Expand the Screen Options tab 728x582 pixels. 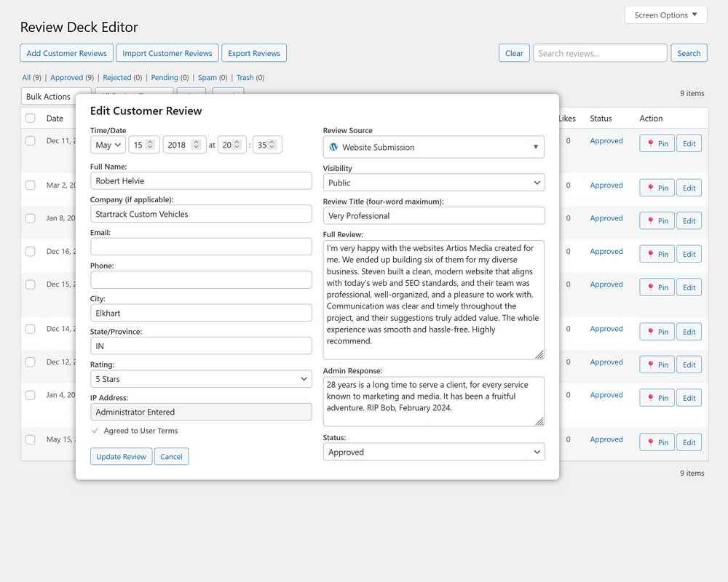click(665, 15)
